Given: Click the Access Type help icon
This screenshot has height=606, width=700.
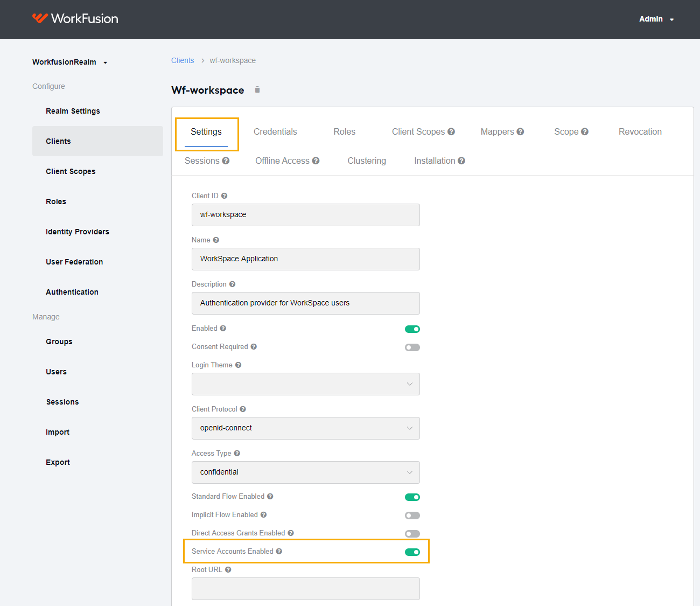Looking at the screenshot, I should point(237,454).
